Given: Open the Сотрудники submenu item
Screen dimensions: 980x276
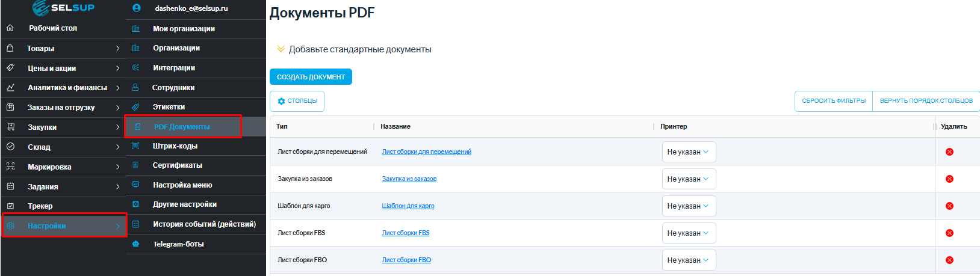Looking at the screenshot, I should pos(173,88).
